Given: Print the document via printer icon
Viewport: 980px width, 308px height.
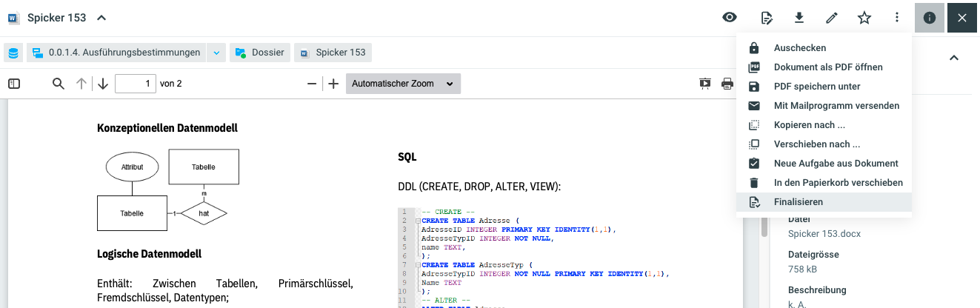Looking at the screenshot, I should (x=727, y=84).
